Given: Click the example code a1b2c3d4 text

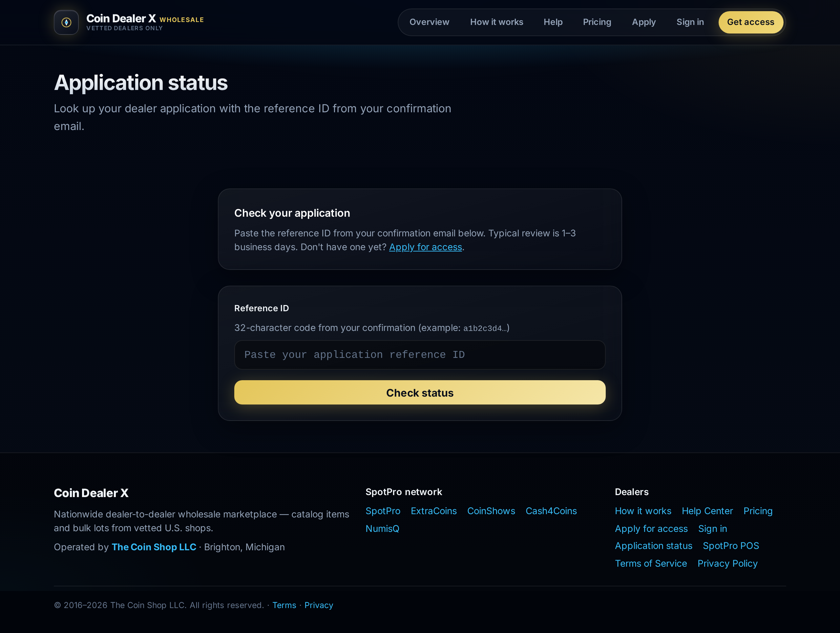Looking at the screenshot, I should coord(485,328).
